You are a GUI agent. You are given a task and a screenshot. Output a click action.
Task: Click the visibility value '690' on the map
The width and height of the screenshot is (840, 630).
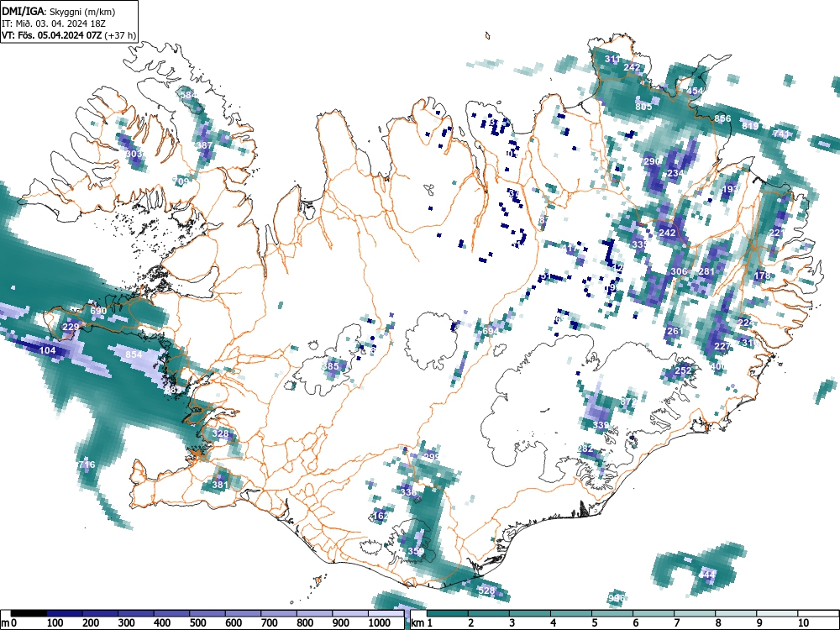[98, 311]
